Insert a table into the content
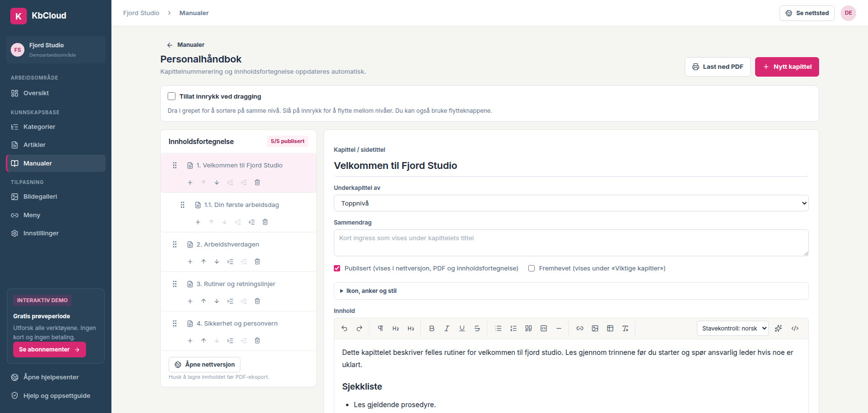The width and height of the screenshot is (868, 413). [x=610, y=329]
